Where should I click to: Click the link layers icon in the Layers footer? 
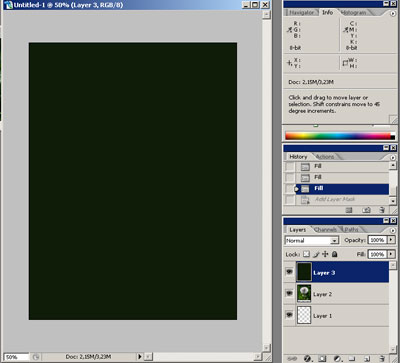292,359
